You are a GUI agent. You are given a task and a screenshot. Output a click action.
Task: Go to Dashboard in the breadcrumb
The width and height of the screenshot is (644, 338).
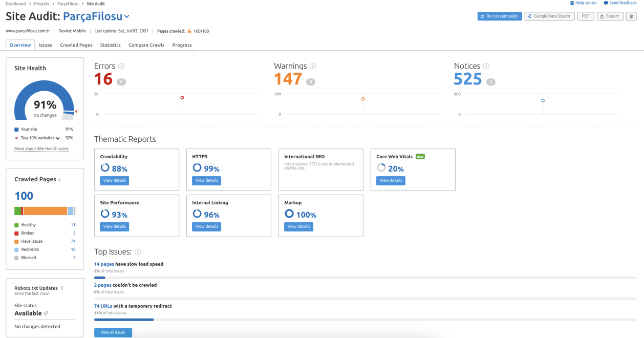(x=16, y=4)
